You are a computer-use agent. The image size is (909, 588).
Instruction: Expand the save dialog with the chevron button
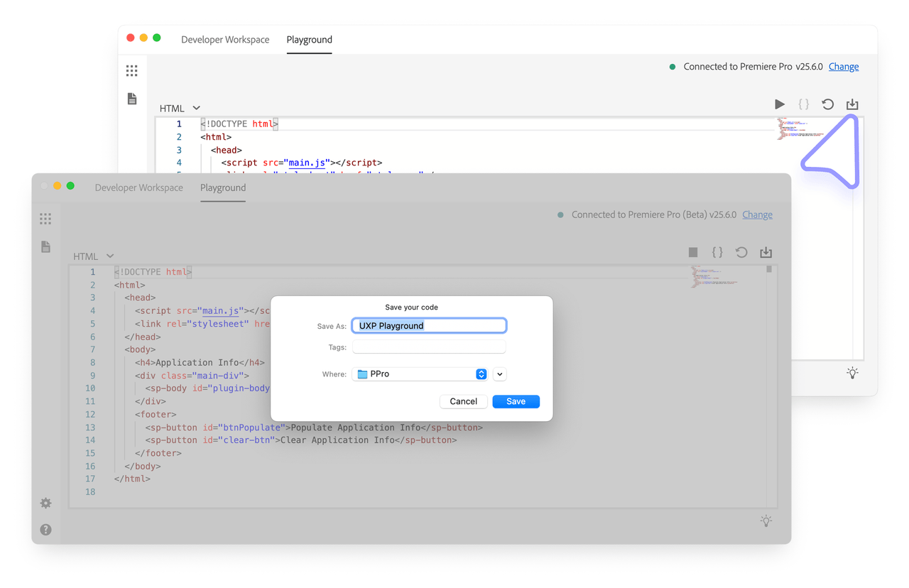click(500, 374)
